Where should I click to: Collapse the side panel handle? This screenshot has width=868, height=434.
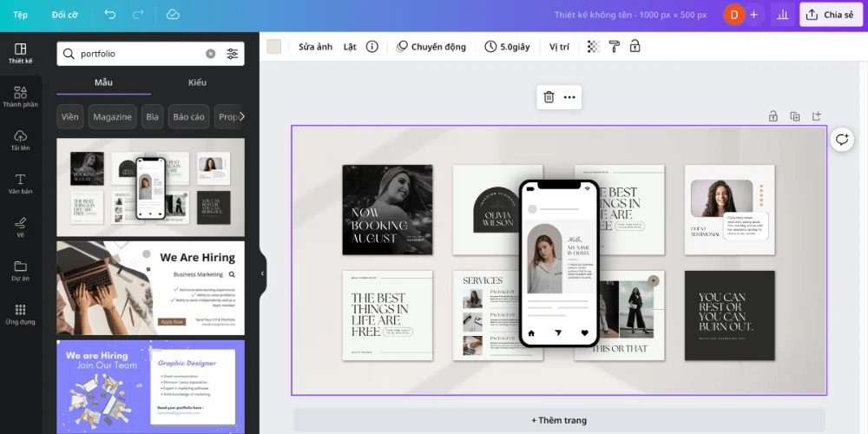pyautogui.click(x=262, y=273)
